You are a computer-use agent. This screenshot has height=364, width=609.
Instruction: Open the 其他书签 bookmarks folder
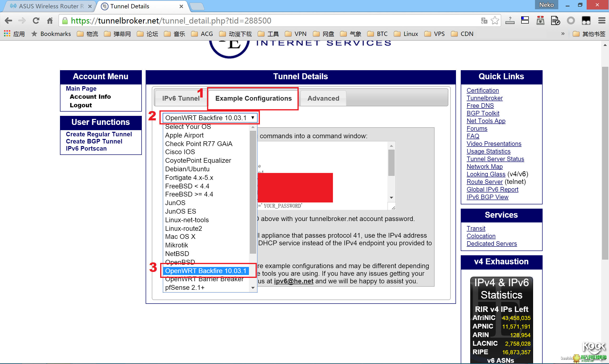(589, 34)
